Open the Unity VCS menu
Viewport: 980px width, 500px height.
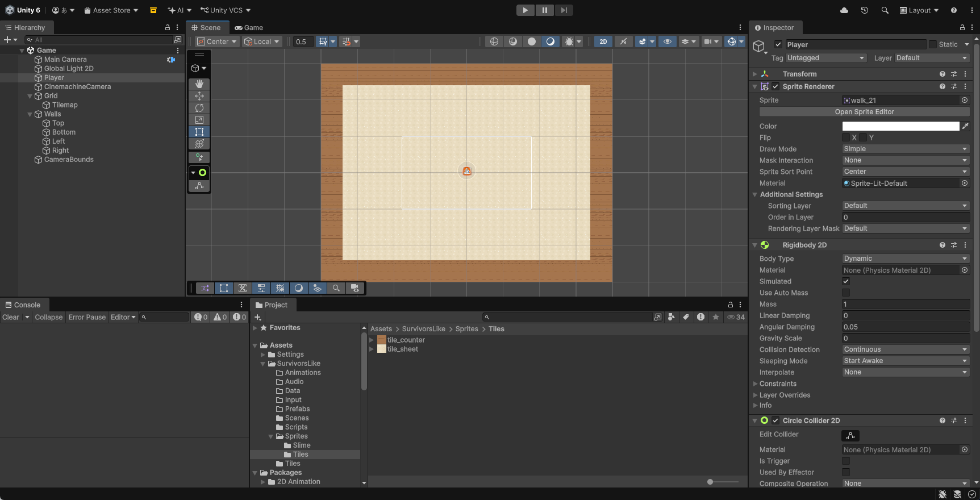pos(226,10)
